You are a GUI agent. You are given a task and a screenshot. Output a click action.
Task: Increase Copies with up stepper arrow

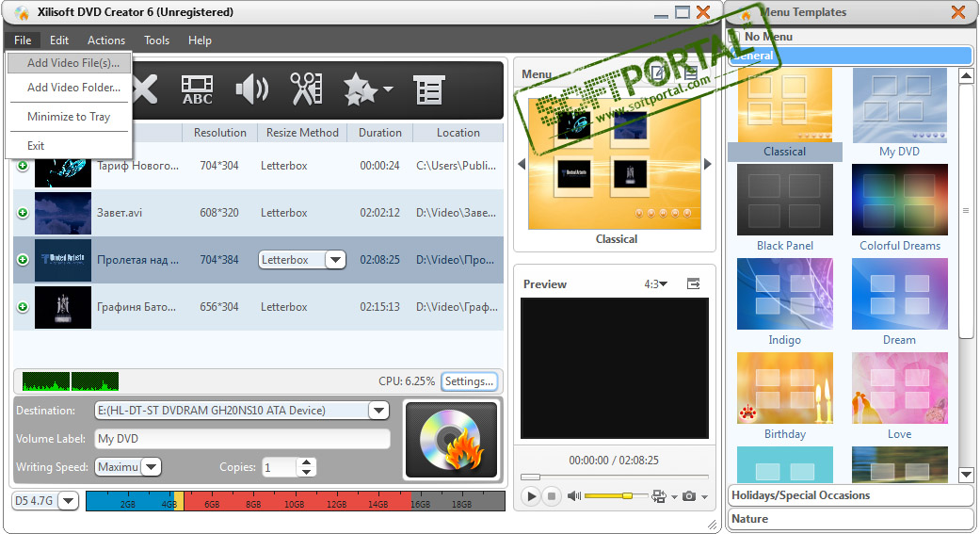(x=306, y=462)
